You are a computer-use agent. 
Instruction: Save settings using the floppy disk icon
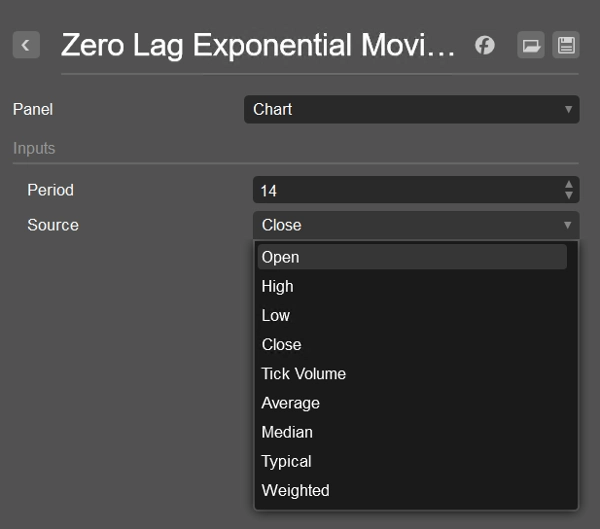[x=566, y=45]
